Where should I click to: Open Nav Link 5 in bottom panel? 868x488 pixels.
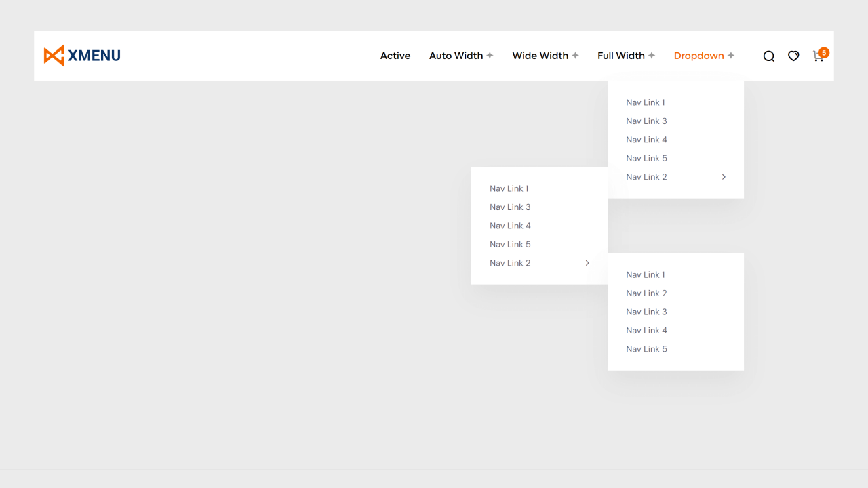(x=646, y=348)
